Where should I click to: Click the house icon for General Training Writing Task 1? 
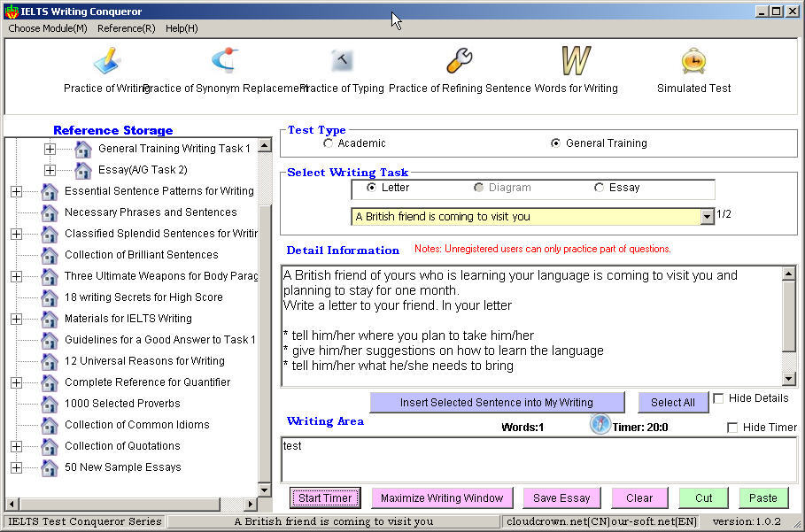[83, 149]
